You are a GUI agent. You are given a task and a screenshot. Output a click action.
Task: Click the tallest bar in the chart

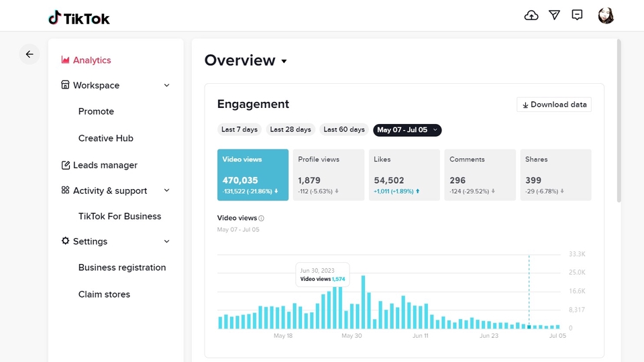[363, 302]
